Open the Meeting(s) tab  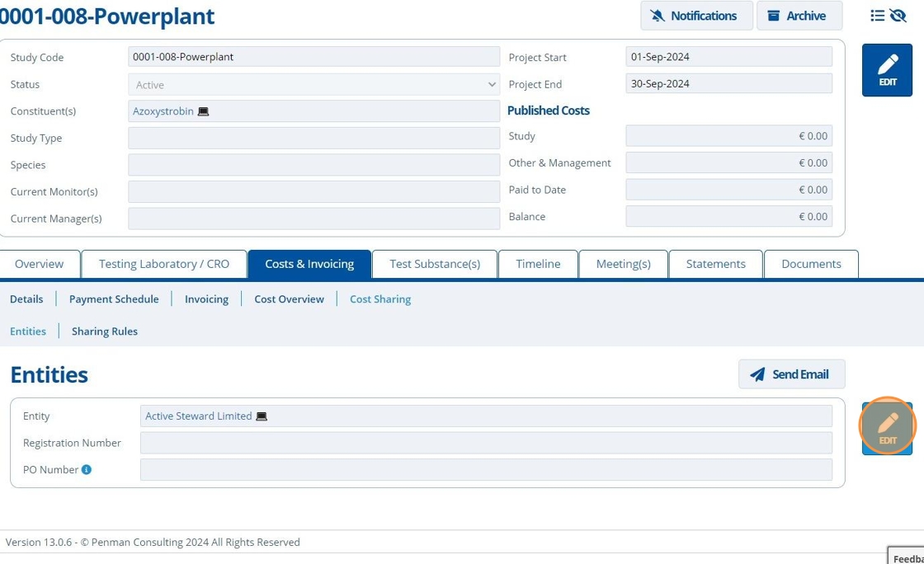coord(624,265)
